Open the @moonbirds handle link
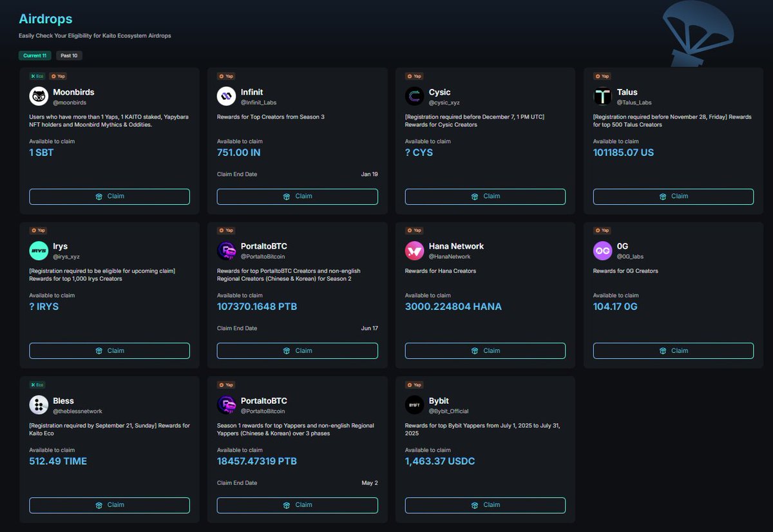The width and height of the screenshot is (773, 532). point(70,102)
